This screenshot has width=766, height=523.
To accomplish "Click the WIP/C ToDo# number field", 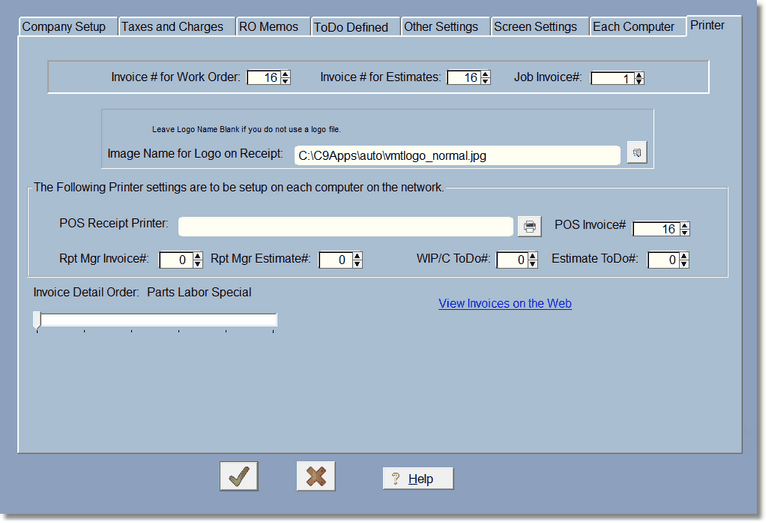I will [513, 260].
